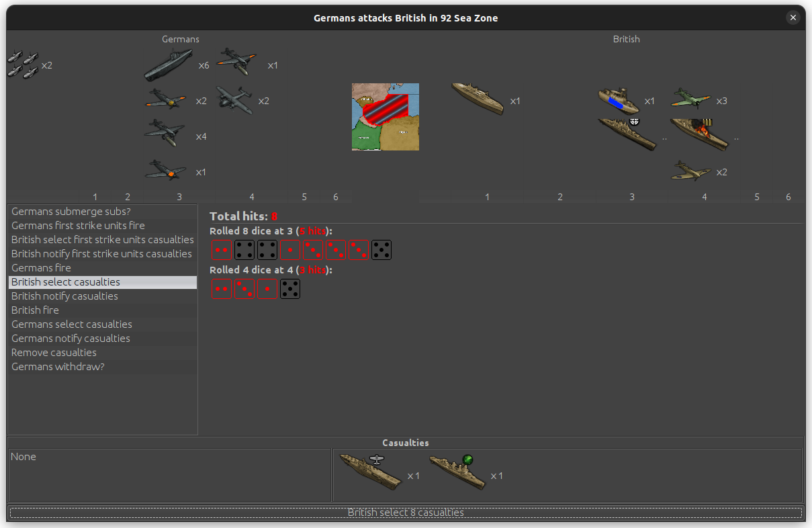The height and width of the screenshot is (528, 812).
Task: Click the British green fighter x3 icon
Action: pyautogui.click(x=690, y=99)
